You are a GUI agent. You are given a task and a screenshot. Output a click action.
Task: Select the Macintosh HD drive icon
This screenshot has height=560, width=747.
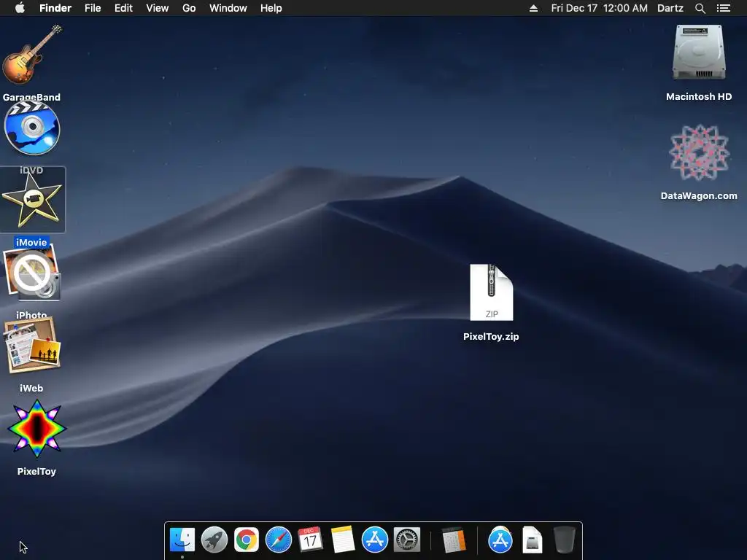coord(699,52)
